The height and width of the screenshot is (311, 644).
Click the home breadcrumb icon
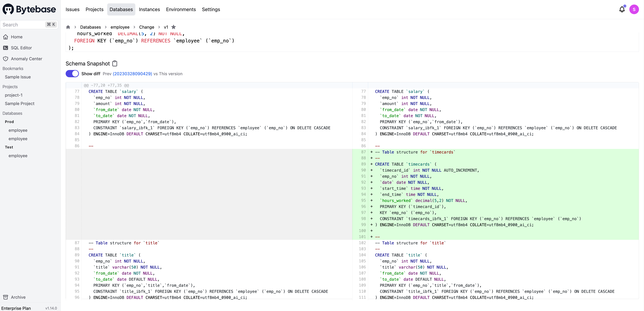[x=68, y=27]
